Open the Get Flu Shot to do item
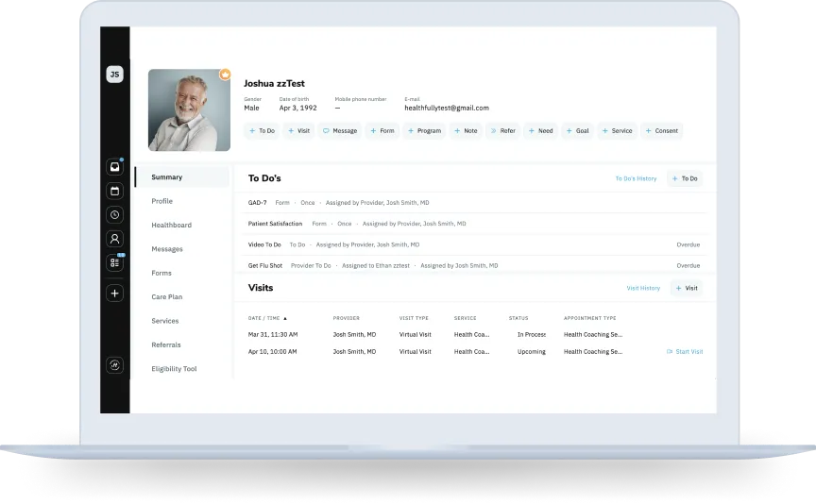Screen dimensions: 816x504 (475, 265)
